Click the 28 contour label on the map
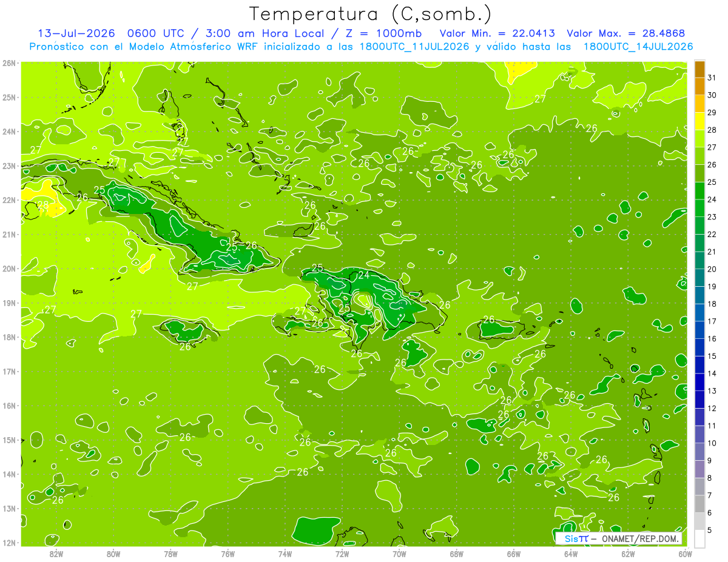728x562 pixels. click(x=42, y=206)
